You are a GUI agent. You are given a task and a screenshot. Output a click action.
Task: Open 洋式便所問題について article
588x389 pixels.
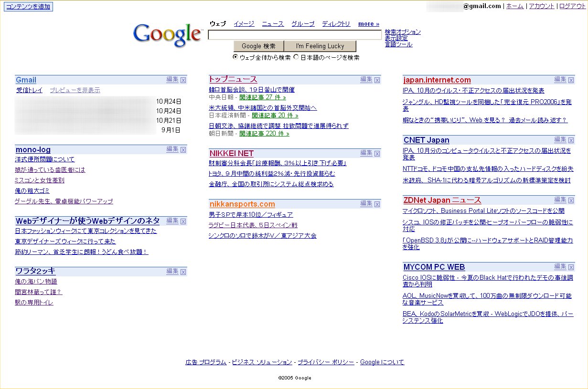[45, 159]
